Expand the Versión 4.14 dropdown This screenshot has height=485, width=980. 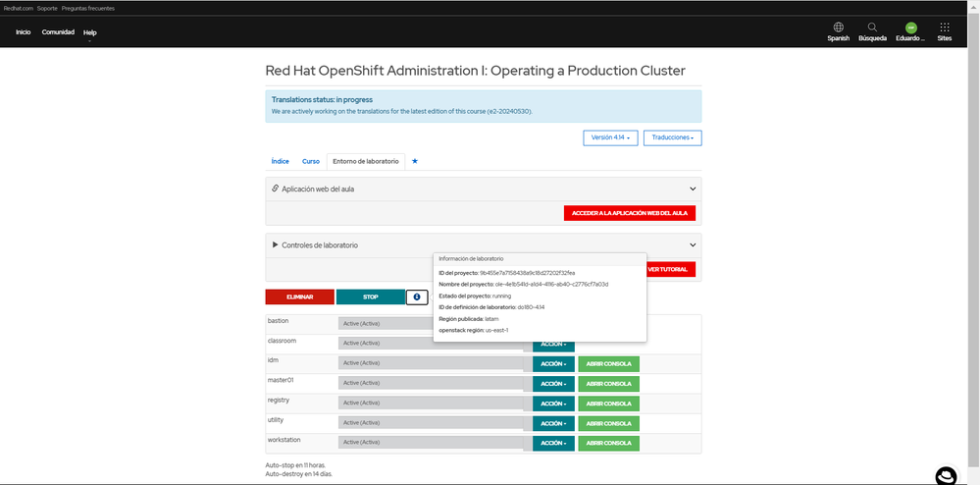[x=610, y=138]
